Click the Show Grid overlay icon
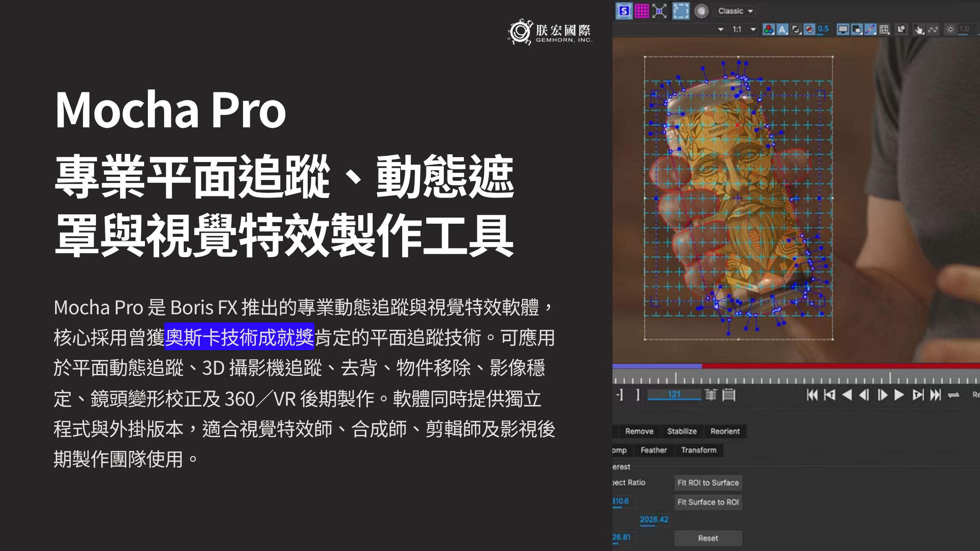This screenshot has height=551, width=980. [x=884, y=29]
